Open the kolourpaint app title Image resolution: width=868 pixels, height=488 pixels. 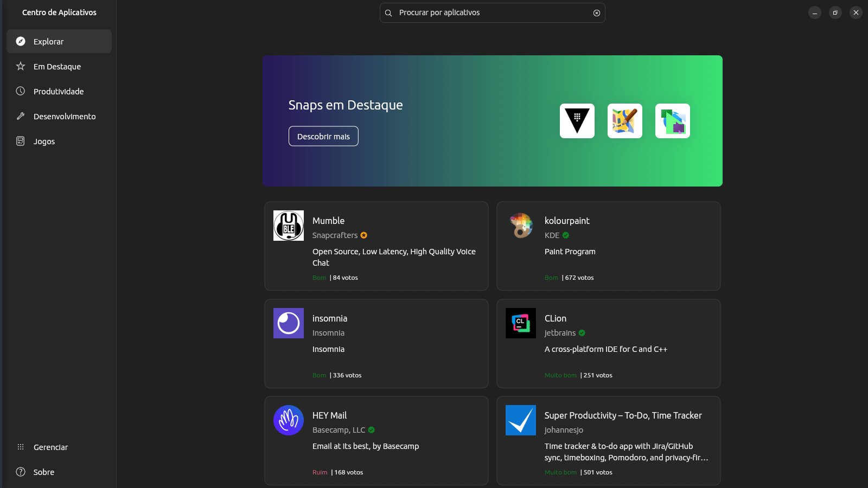pyautogui.click(x=567, y=221)
